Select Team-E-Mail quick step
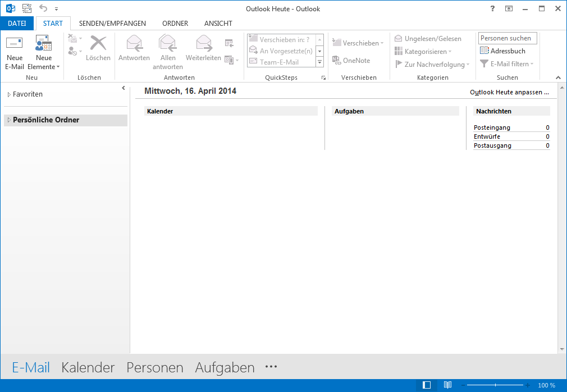567x392 pixels. 281,62
